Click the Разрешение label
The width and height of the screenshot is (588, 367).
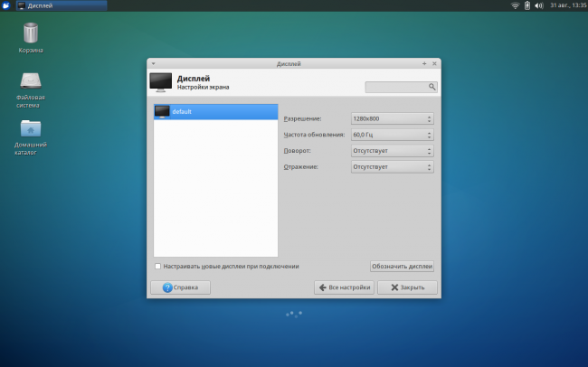[302, 118]
